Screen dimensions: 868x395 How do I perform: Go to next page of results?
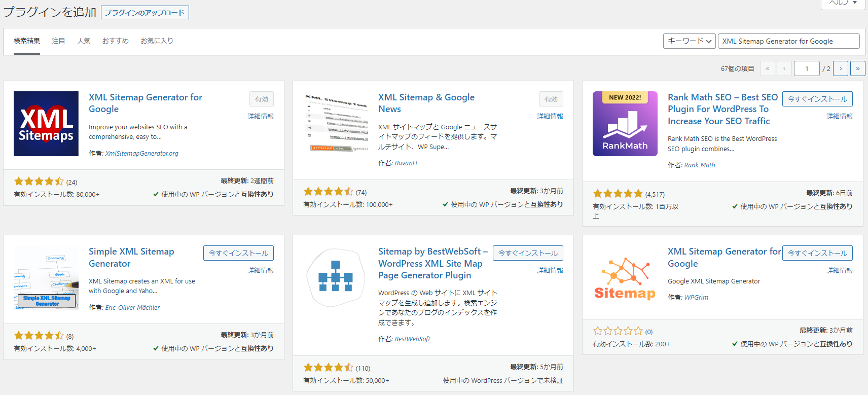(841, 68)
